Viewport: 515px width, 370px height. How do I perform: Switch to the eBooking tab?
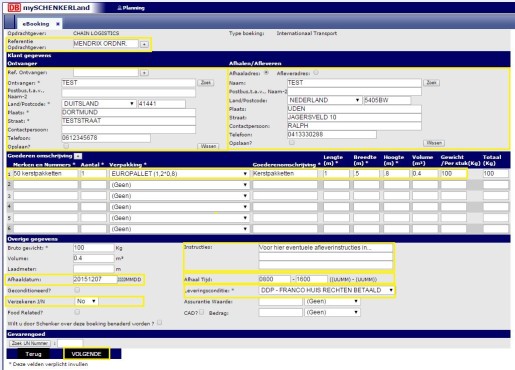36,24
